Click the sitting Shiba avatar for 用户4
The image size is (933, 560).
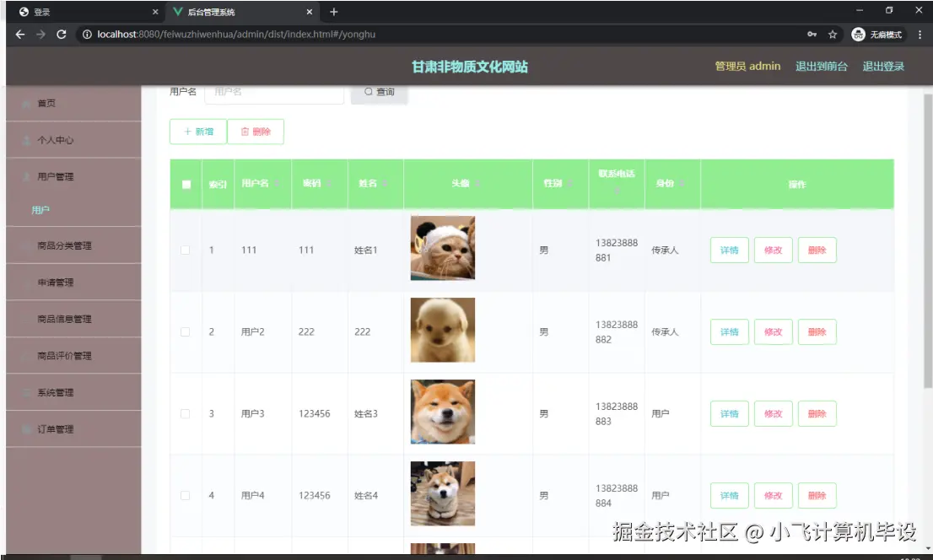[443, 493]
